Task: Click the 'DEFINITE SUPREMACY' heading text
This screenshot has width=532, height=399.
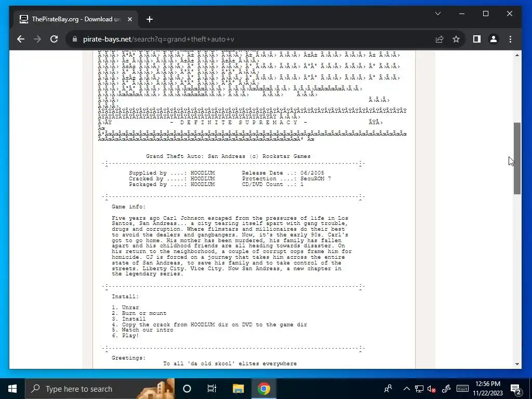Action: point(239,123)
